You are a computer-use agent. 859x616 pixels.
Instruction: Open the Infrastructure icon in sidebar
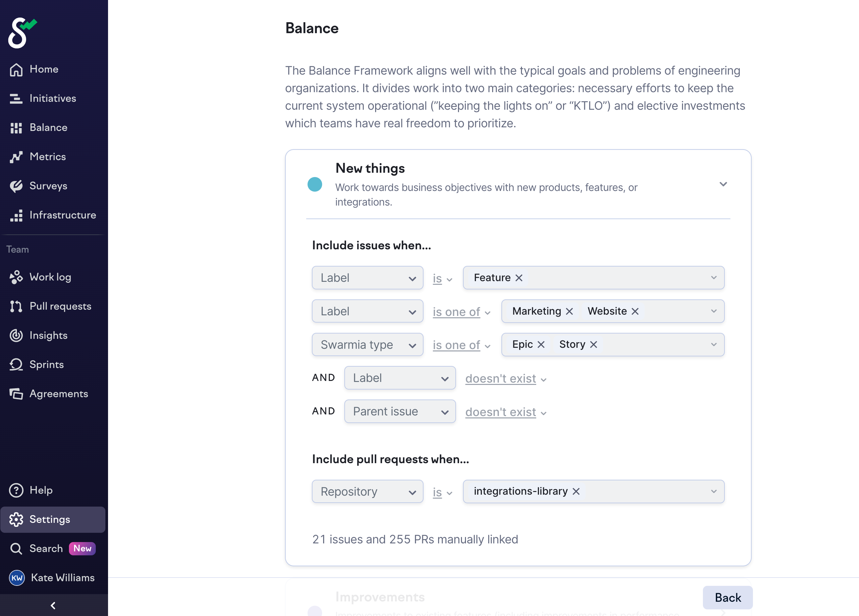pos(16,215)
